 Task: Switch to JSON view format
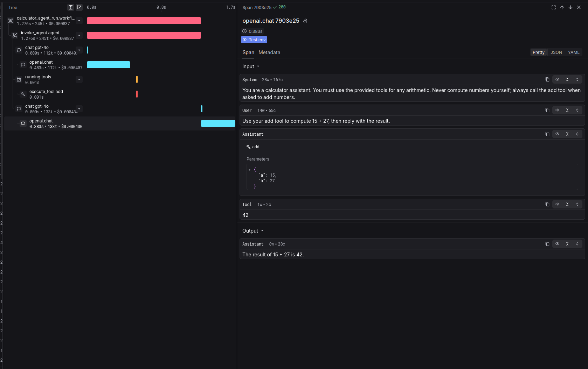tap(556, 52)
